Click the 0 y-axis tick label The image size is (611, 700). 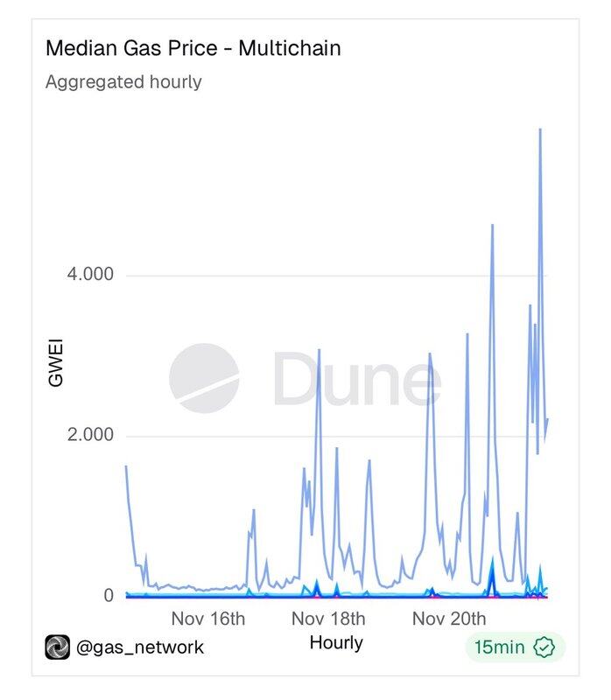tap(109, 596)
